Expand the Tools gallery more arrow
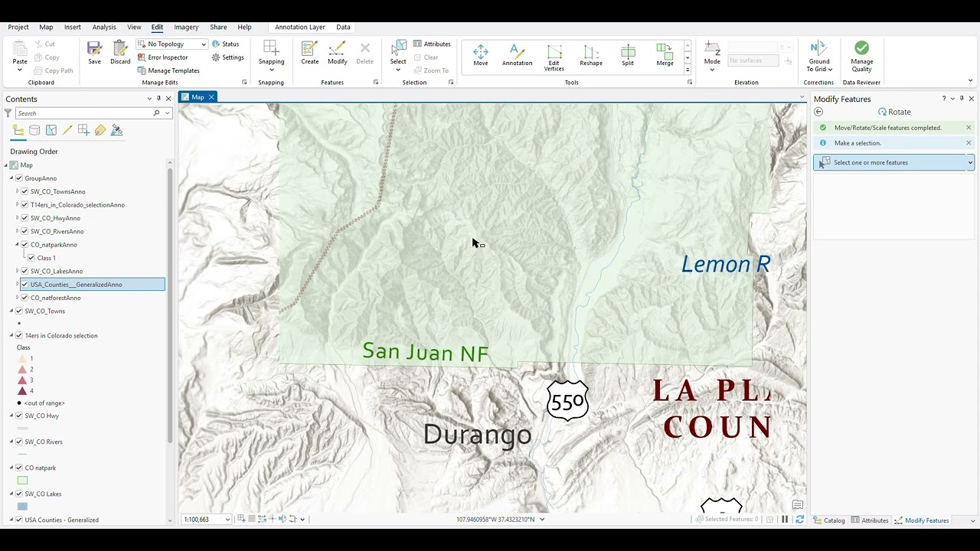Viewport: 980px width, 551px height. (688, 70)
